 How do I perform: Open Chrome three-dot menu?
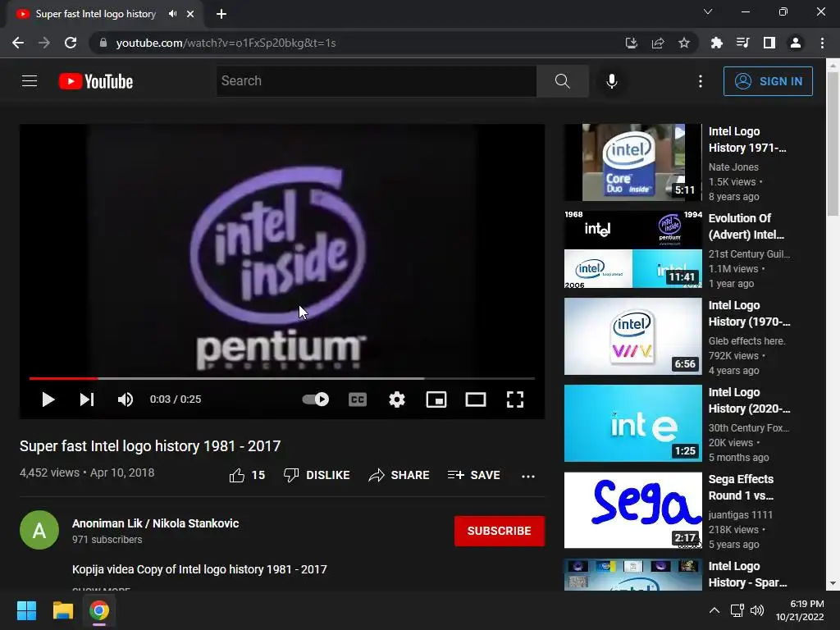pos(822,43)
